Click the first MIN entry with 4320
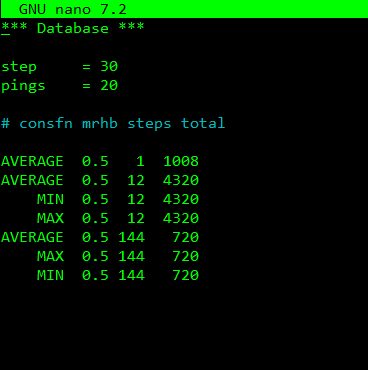The width and height of the screenshot is (368, 370). pos(50,199)
